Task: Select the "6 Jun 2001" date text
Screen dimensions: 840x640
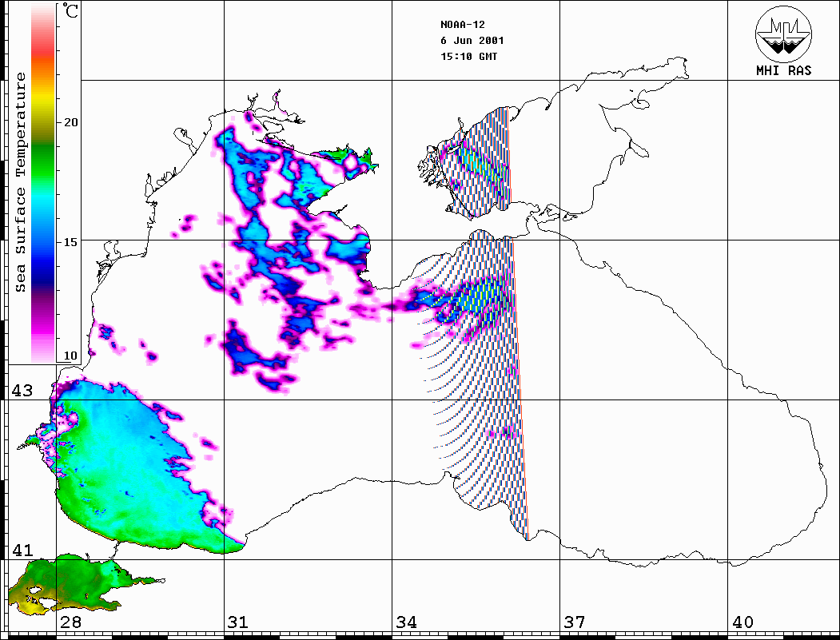Action: click(x=472, y=41)
